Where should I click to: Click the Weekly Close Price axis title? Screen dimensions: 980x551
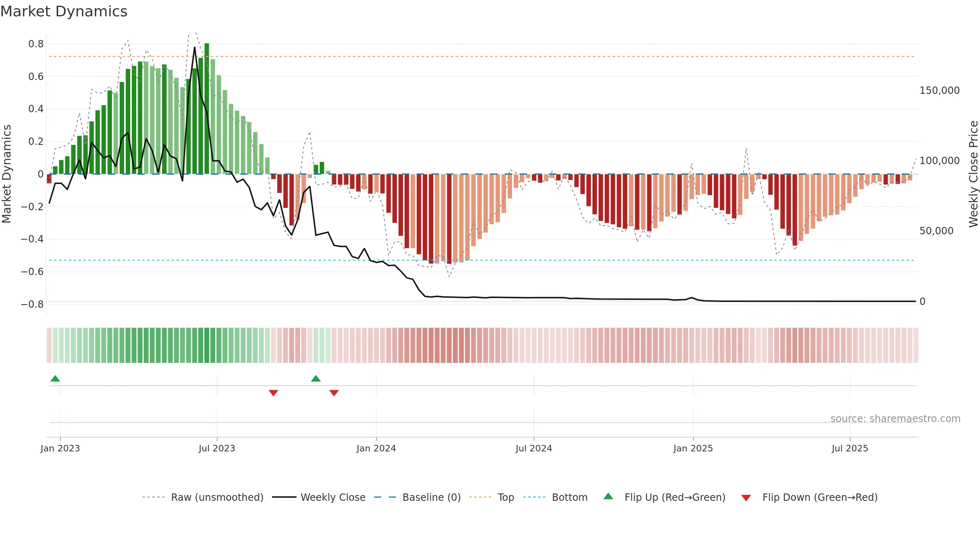pyautogui.click(x=973, y=174)
